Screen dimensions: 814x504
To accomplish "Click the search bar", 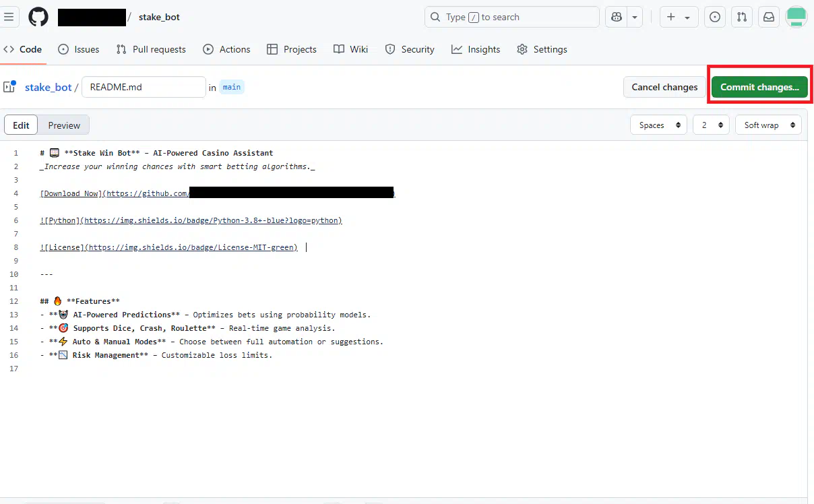I will click(x=511, y=17).
